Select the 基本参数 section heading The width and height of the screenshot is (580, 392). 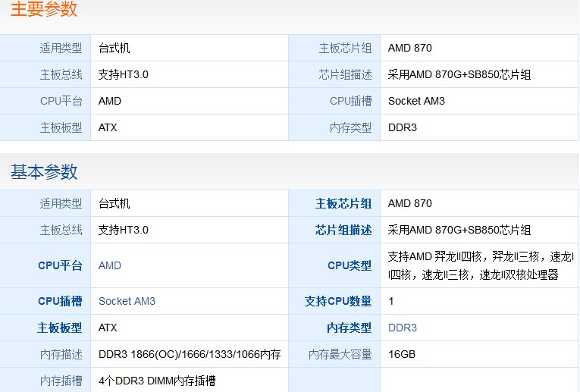coord(44,171)
